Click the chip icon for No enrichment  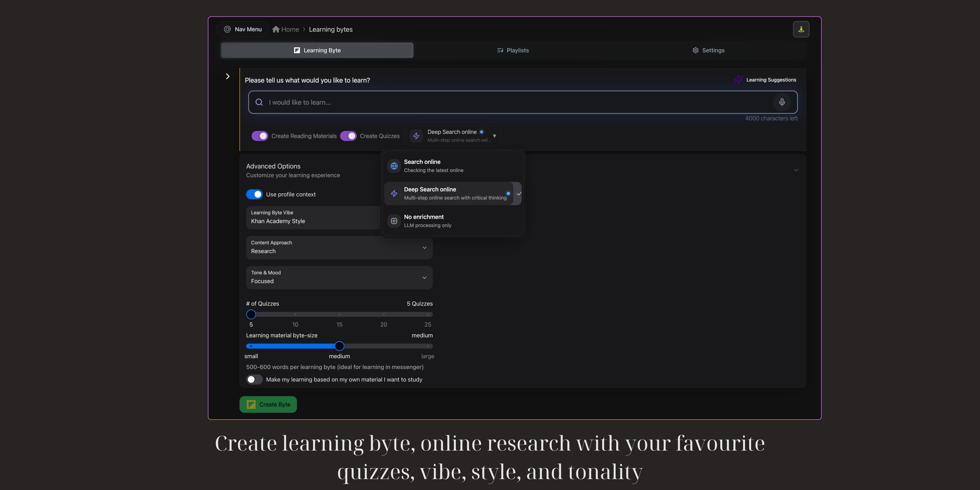point(394,221)
